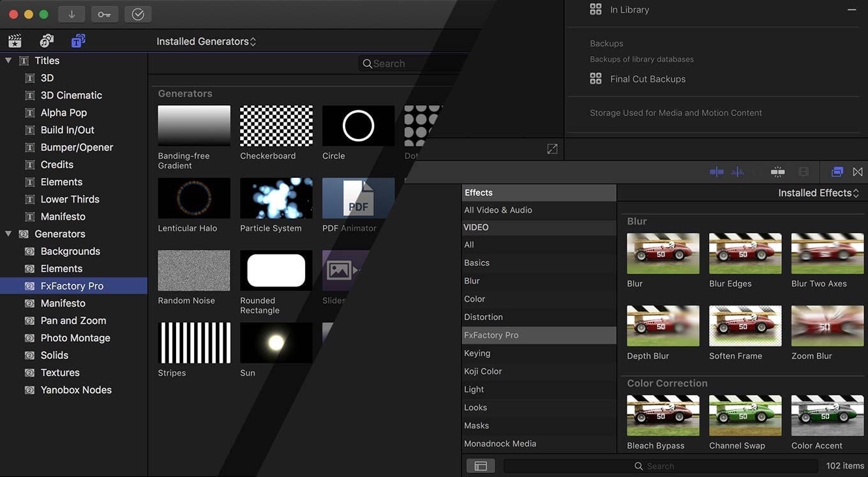Select the Photos and Audio browser icon
This screenshot has width=868, height=477.
(47, 40)
